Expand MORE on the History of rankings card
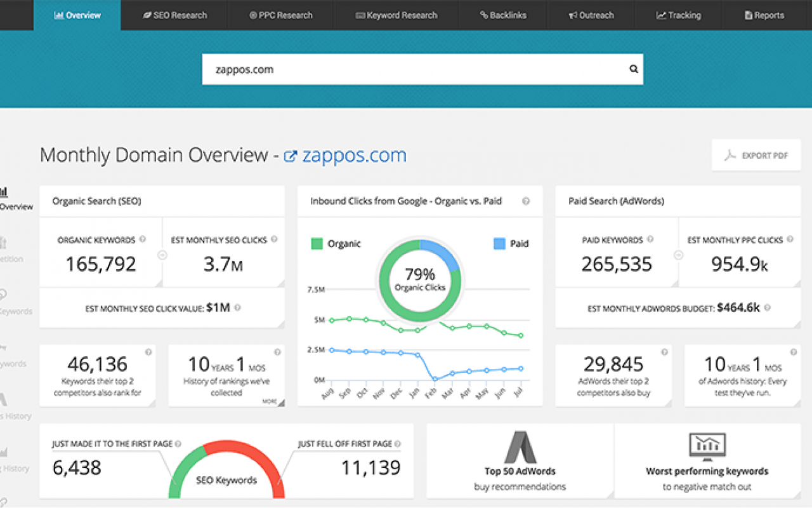Image resolution: width=812 pixels, height=508 pixels. pos(273,401)
